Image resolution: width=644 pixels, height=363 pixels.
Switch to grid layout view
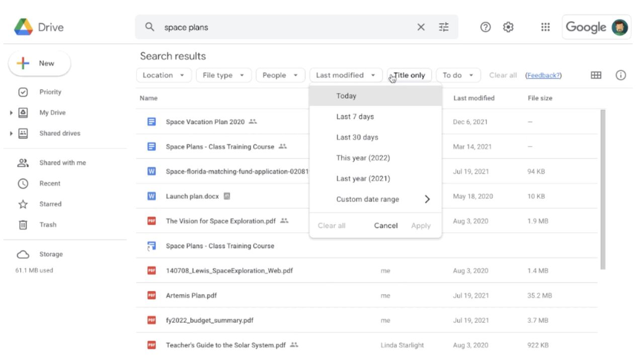tap(596, 75)
